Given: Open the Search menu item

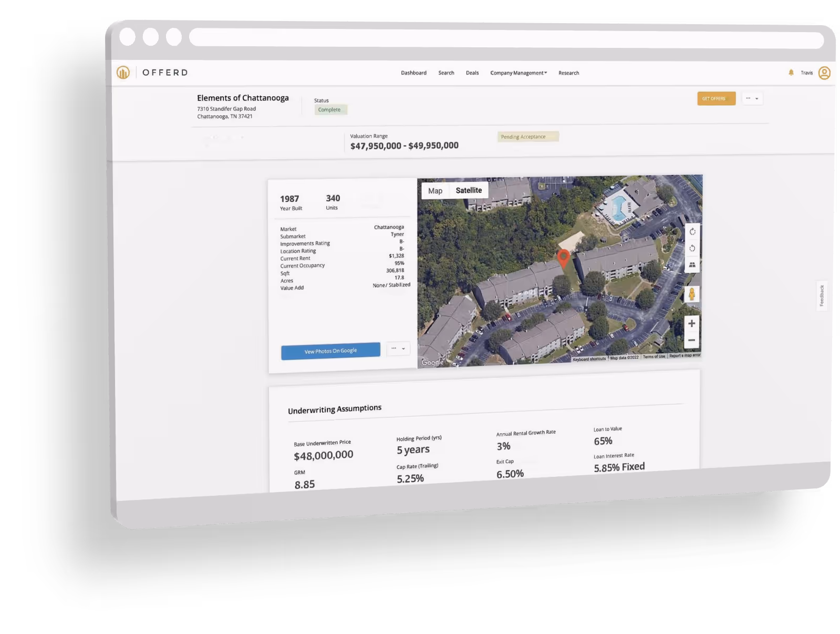Looking at the screenshot, I should (447, 73).
